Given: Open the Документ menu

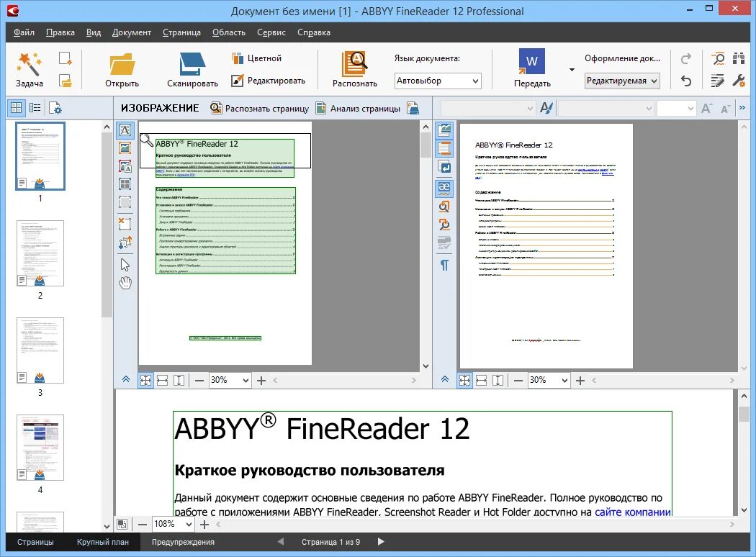Looking at the screenshot, I should click(x=132, y=32).
